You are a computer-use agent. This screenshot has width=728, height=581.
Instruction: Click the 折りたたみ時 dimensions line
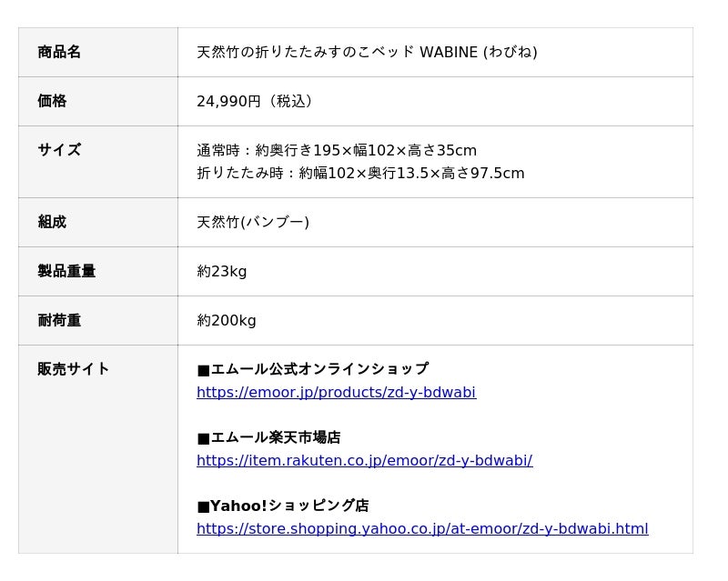coord(360,173)
